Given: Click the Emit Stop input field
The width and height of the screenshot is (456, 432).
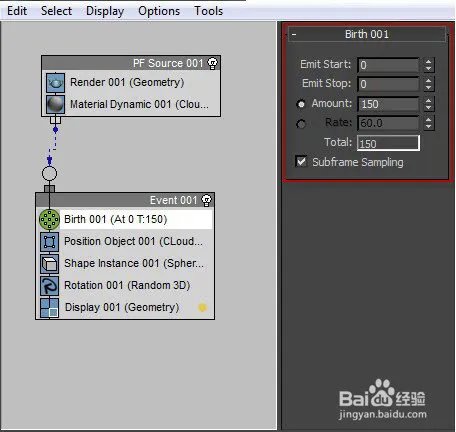Looking at the screenshot, I should pos(388,84).
